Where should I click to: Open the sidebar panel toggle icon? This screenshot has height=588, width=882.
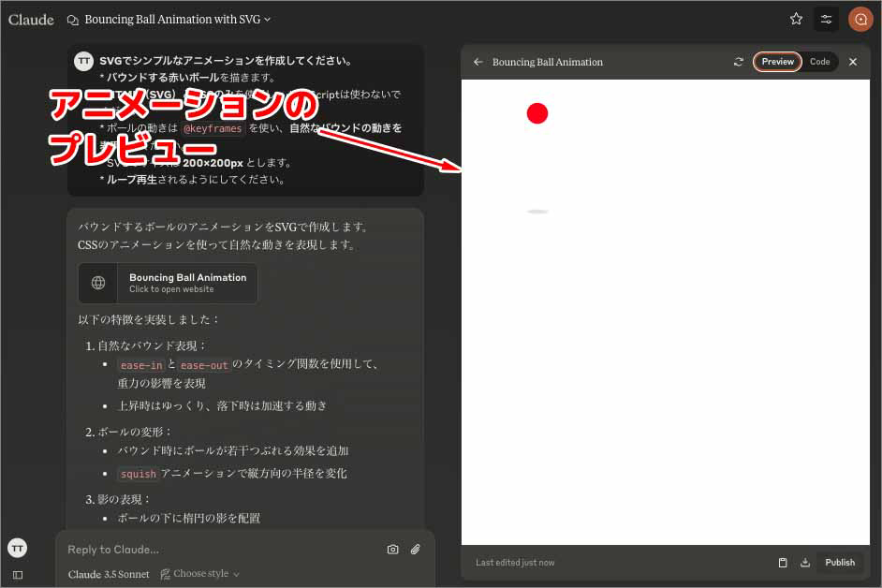[17, 574]
